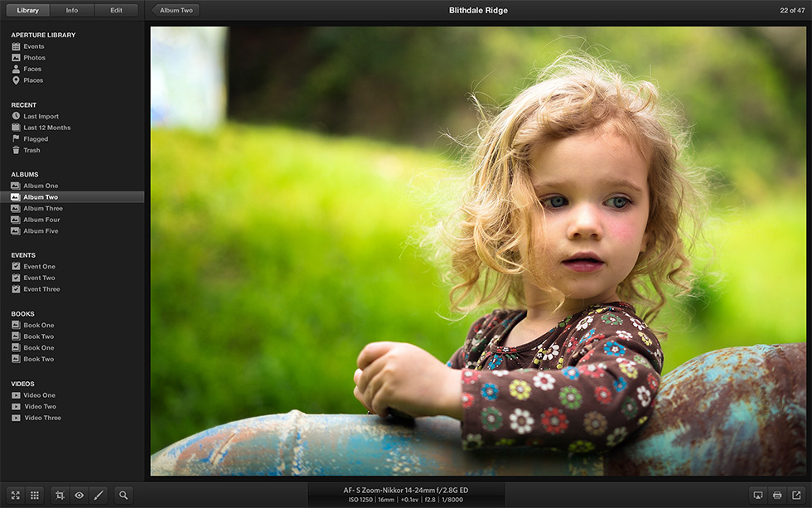Start slideshow with the display icon
The width and height of the screenshot is (812, 508).
[757, 495]
